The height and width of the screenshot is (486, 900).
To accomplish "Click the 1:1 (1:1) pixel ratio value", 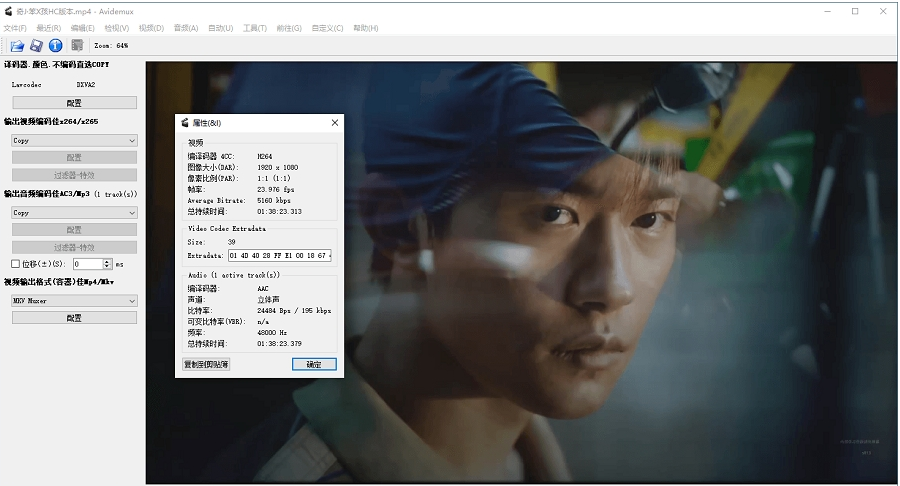I will pyautogui.click(x=274, y=178).
